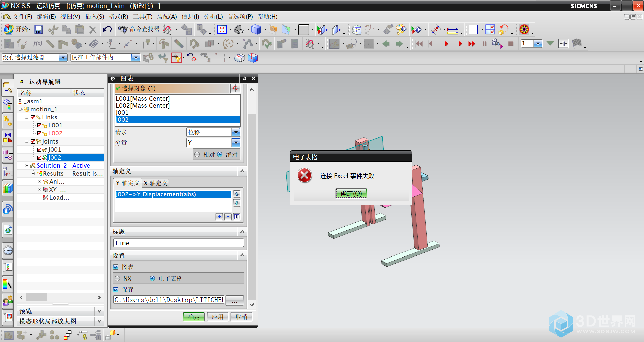Image resolution: width=644 pixels, height=342 pixels.
Task: Open the 首选项(P) menu
Action: (240, 17)
